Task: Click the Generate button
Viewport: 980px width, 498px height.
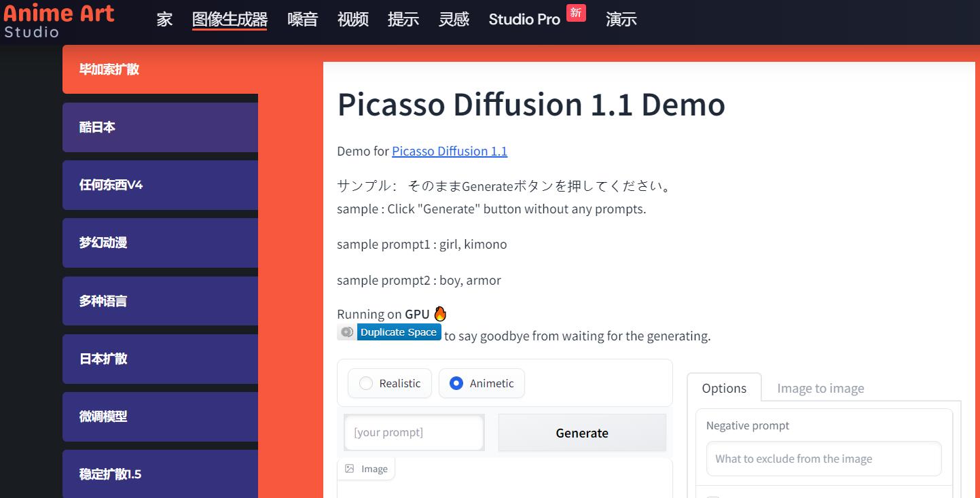Action: click(x=582, y=433)
